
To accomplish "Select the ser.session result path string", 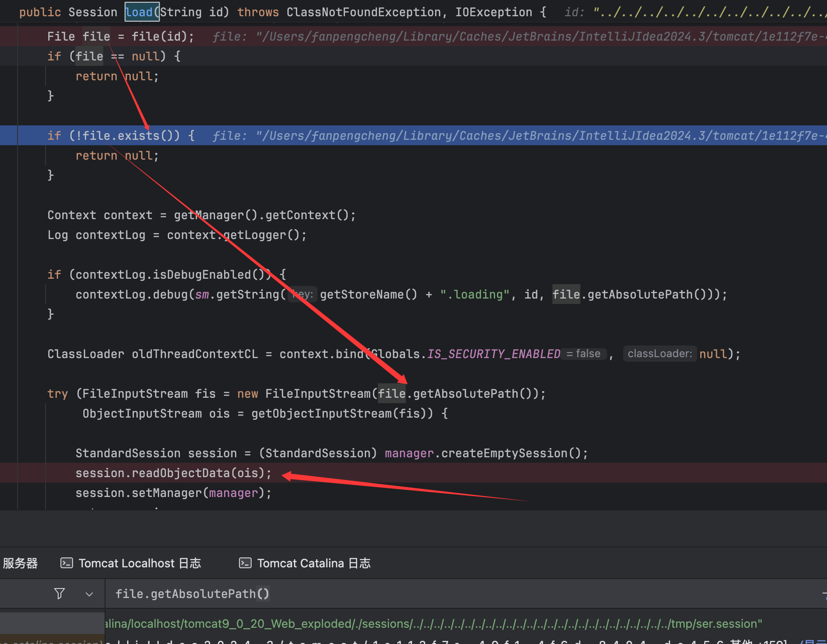I will [x=433, y=624].
